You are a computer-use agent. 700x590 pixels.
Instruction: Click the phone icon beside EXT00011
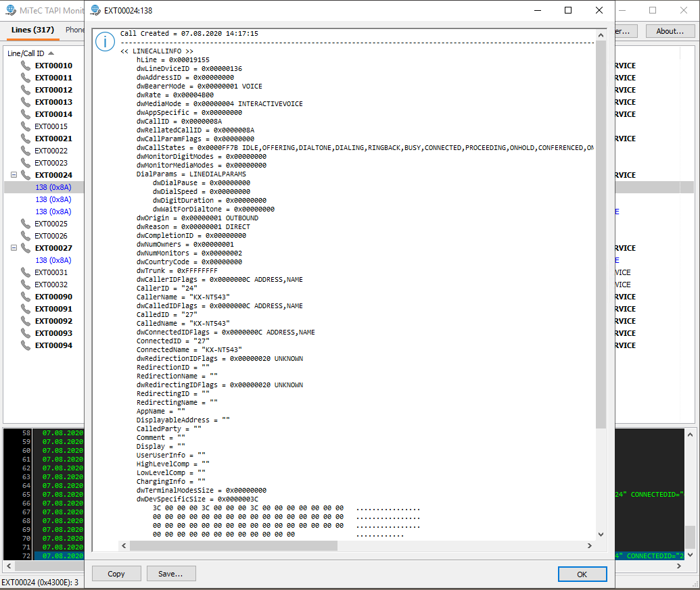[26, 78]
